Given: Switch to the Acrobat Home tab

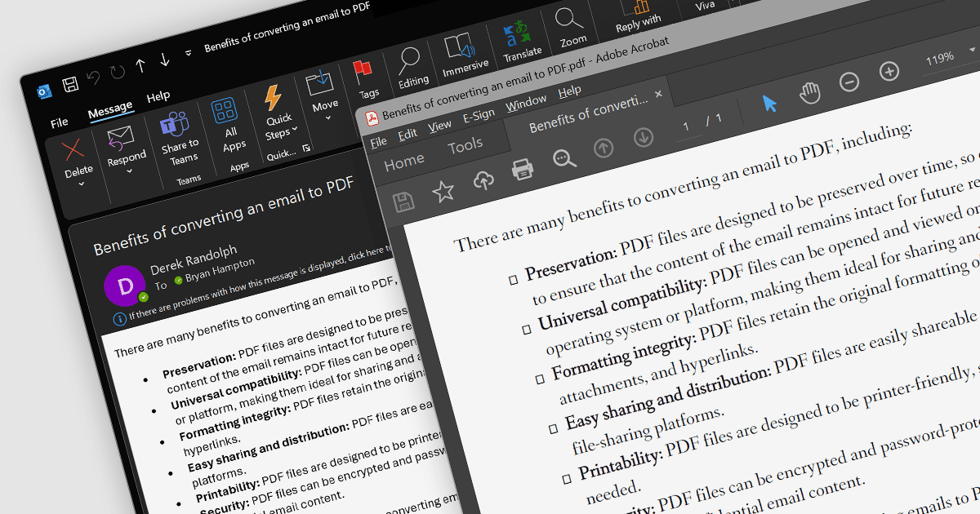Looking at the screenshot, I should (x=404, y=163).
